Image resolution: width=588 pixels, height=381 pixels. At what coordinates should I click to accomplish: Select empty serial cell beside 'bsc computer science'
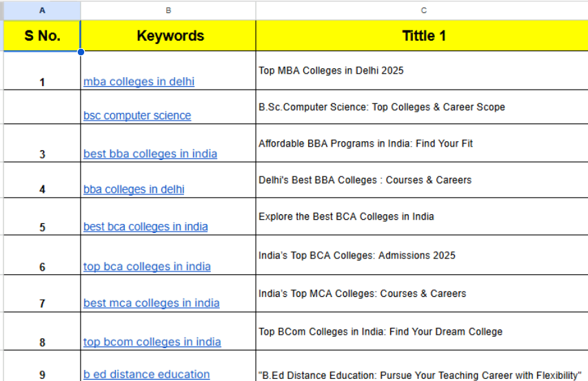42,107
